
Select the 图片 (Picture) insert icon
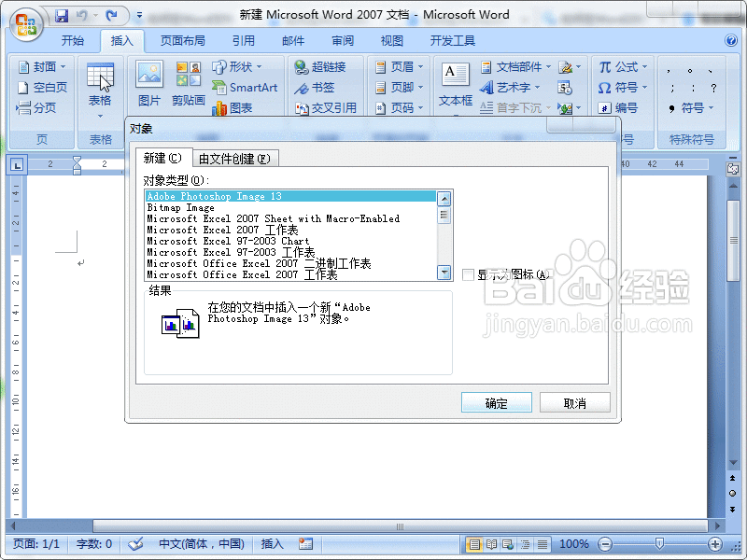[148, 78]
